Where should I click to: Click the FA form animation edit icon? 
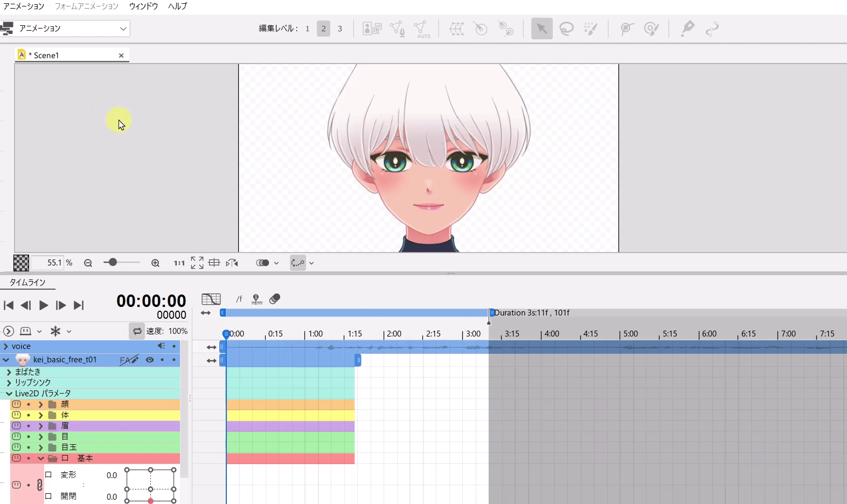129,360
